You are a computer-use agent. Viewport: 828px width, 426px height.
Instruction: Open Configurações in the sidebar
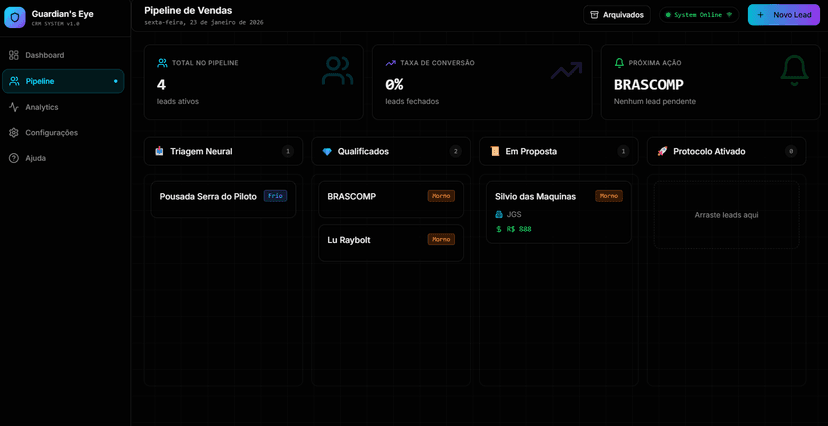pos(63,132)
